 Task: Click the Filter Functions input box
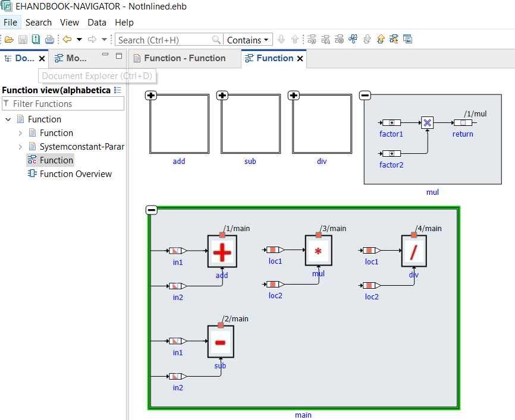pyautogui.click(x=63, y=103)
